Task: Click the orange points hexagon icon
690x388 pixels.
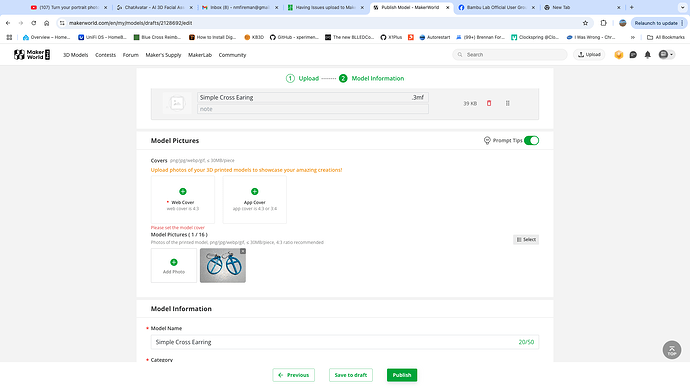Action: point(619,55)
